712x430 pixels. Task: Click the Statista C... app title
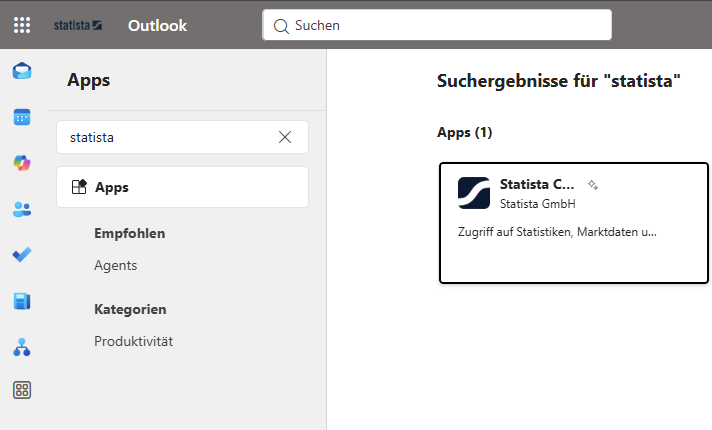click(537, 184)
